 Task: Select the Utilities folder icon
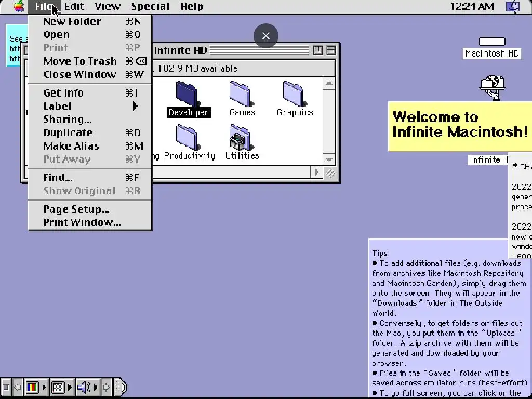pyautogui.click(x=242, y=137)
